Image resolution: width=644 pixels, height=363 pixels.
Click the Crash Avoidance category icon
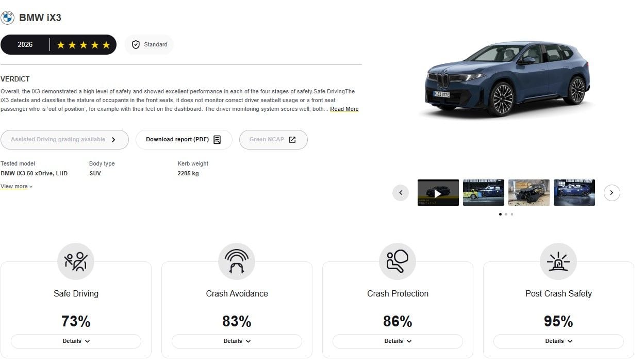(x=237, y=261)
